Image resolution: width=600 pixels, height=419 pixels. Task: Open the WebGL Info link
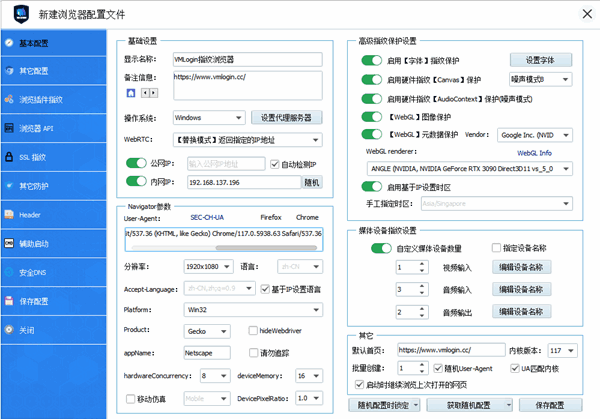point(534,153)
